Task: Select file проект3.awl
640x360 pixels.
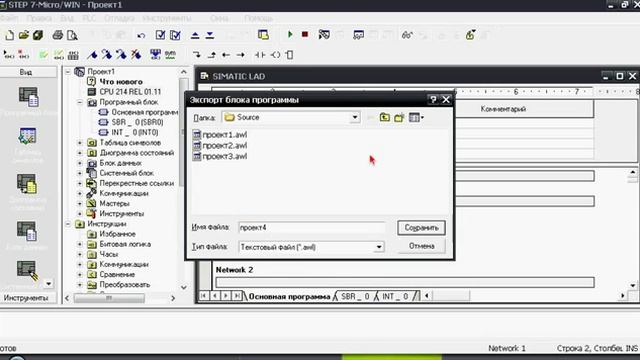Action: 220,156
